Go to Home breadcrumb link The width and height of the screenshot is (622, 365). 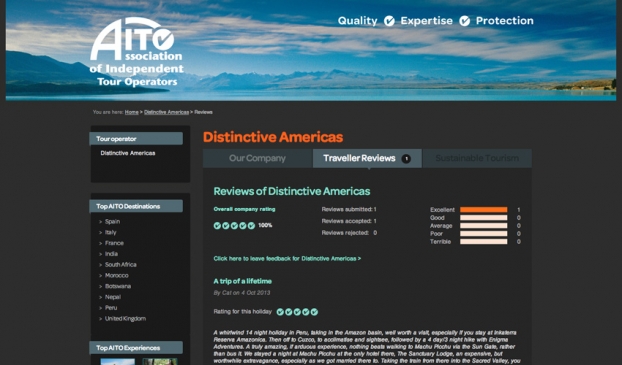132,112
